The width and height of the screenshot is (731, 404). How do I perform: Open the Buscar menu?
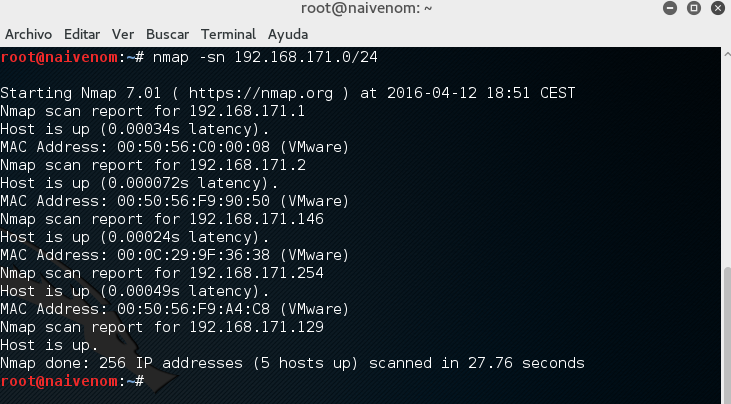pyautogui.click(x=167, y=34)
